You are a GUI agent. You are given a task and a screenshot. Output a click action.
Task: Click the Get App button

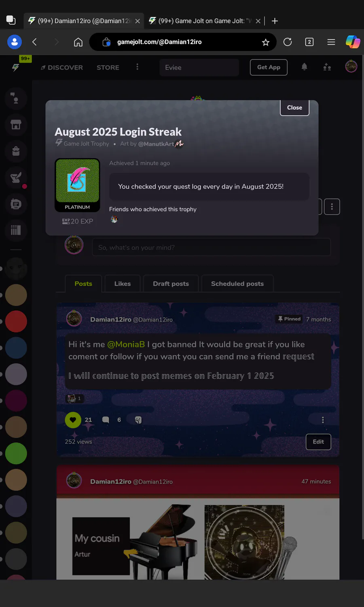tap(269, 67)
